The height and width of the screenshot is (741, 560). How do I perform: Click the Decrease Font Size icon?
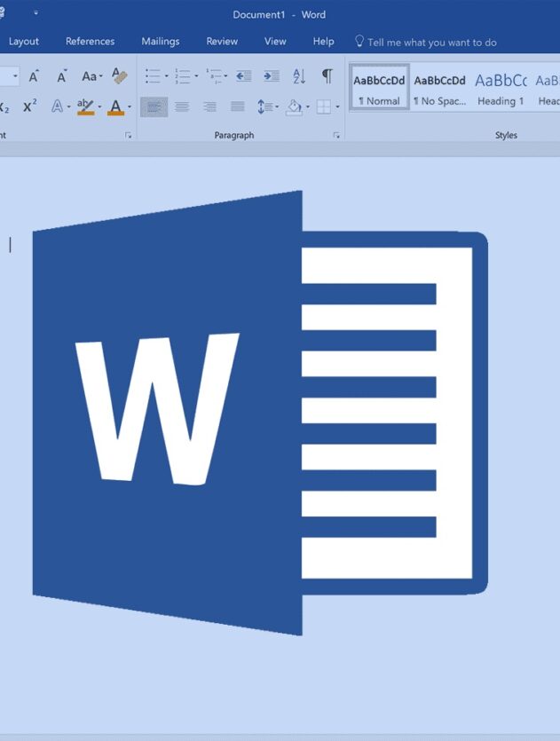tap(62, 76)
